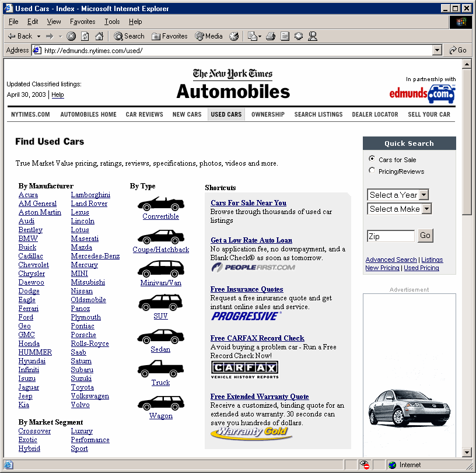The height and width of the screenshot is (473, 476).
Task: Open the Forward button history dropdown arrow
Action: pyautogui.click(x=60, y=36)
